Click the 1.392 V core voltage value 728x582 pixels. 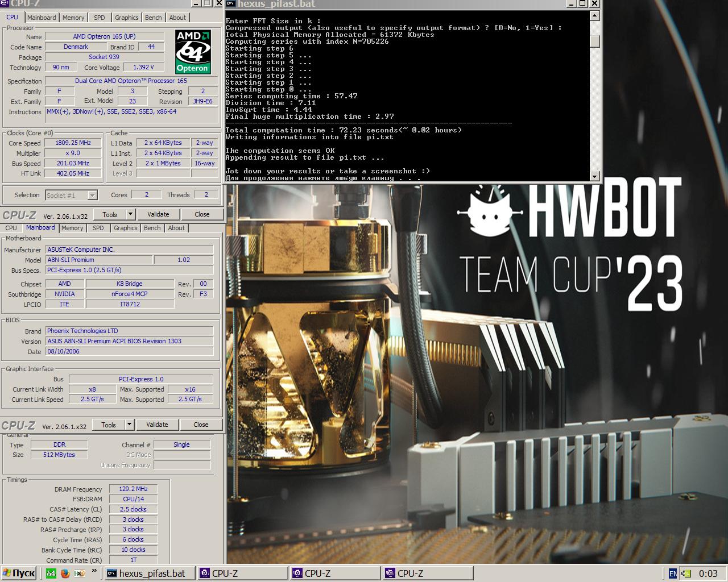coord(143,67)
